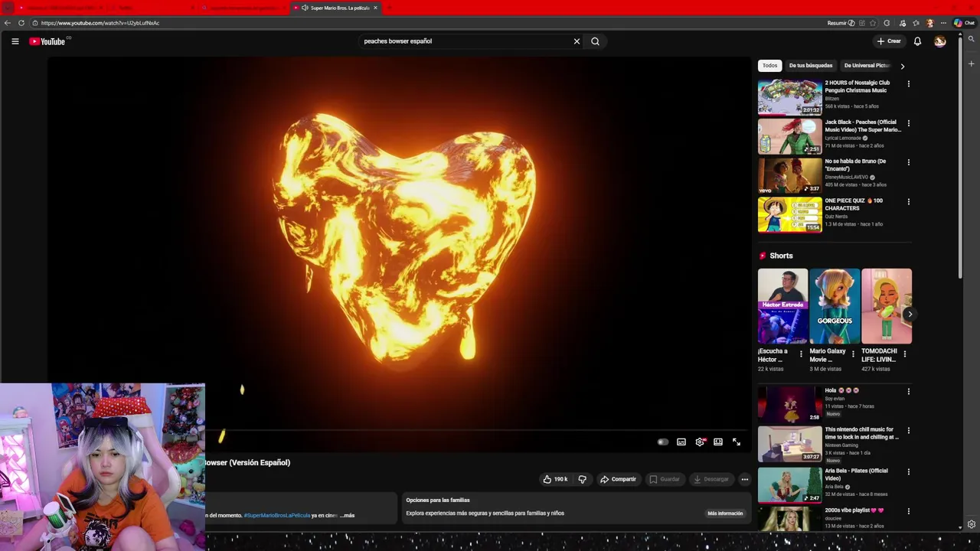Open options for the Mario Galaxy Movie short
The image size is (980, 551).
tap(853, 354)
